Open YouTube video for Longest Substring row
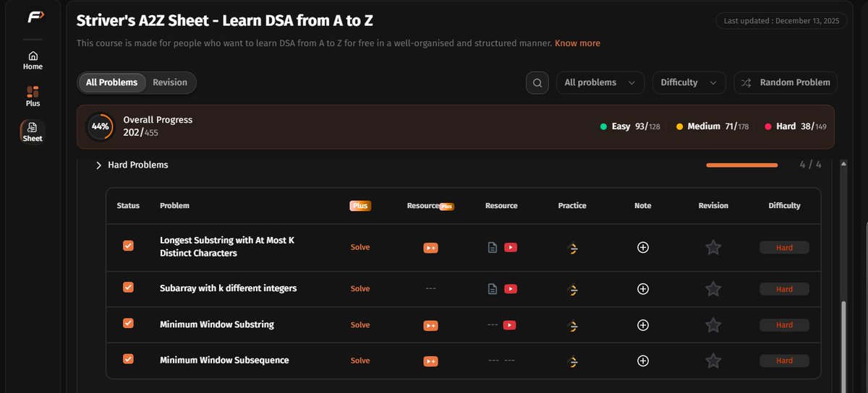Image resolution: width=868 pixels, height=393 pixels. (x=511, y=247)
